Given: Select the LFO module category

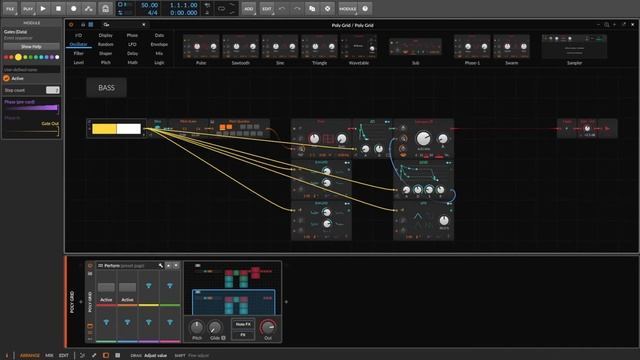Looking at the screenshot, I should tap(132, 44).
